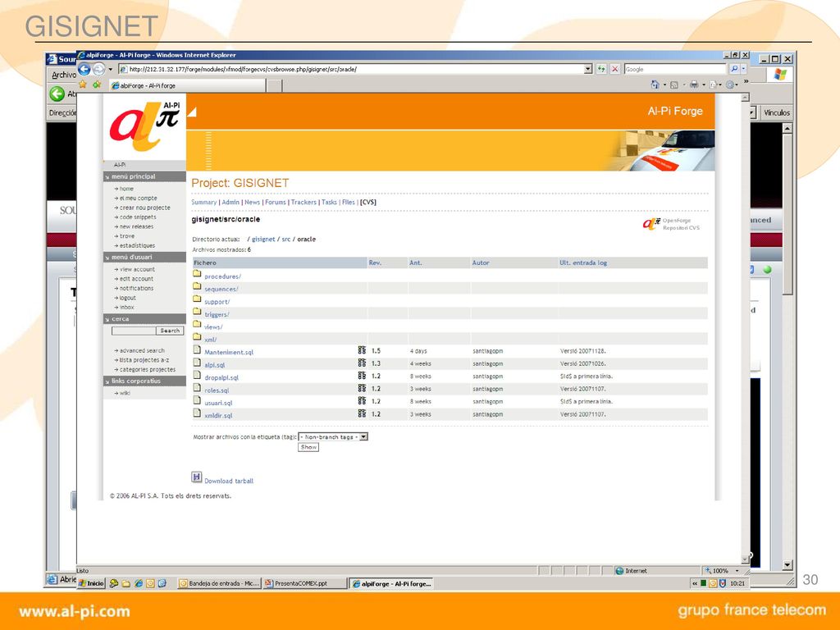Open the Forums project tab
The height and width of the screenshot is (630, 840).
pyautogui.click(x=276, y=203)
